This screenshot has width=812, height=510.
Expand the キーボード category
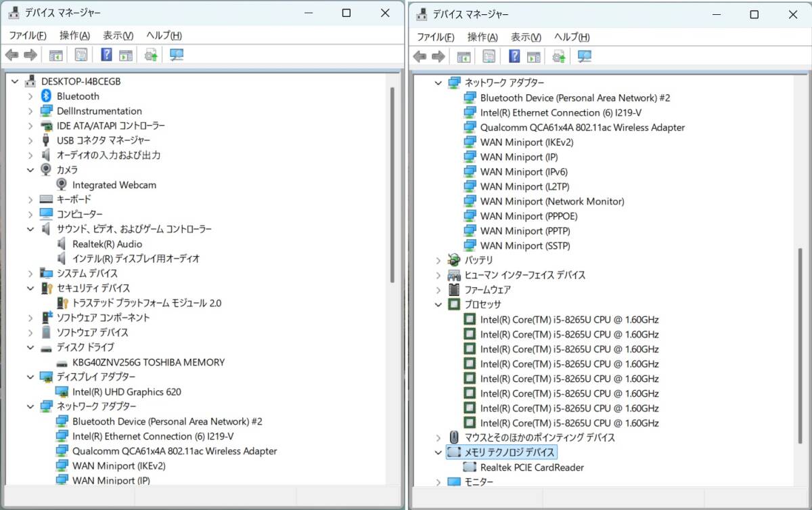pos(30,200)
